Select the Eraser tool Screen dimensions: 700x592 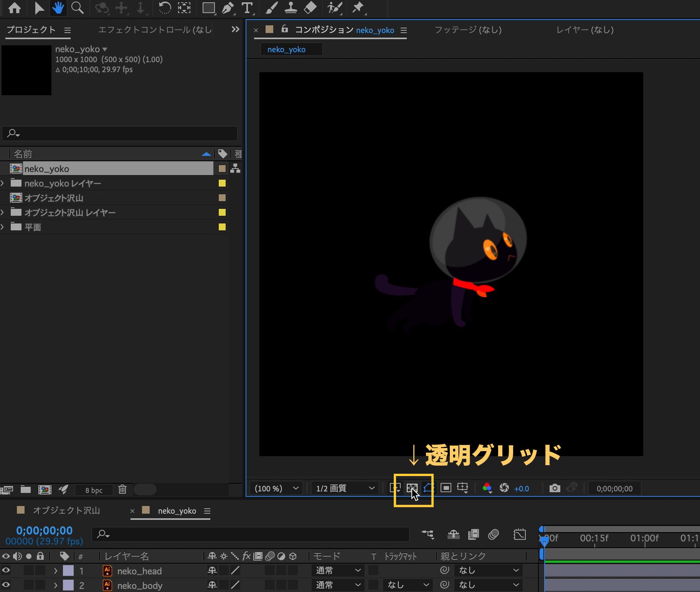coord(310,8)
